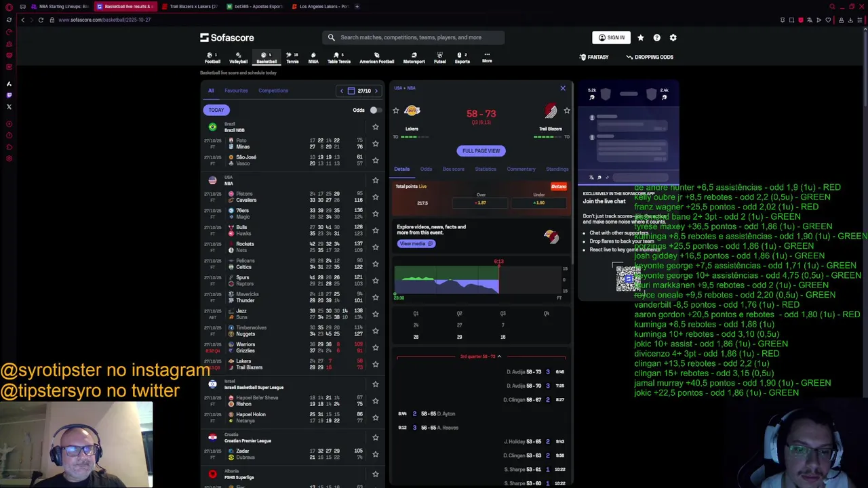Click the TODAY button
868x488 pixels.
(x=216, y=110)
